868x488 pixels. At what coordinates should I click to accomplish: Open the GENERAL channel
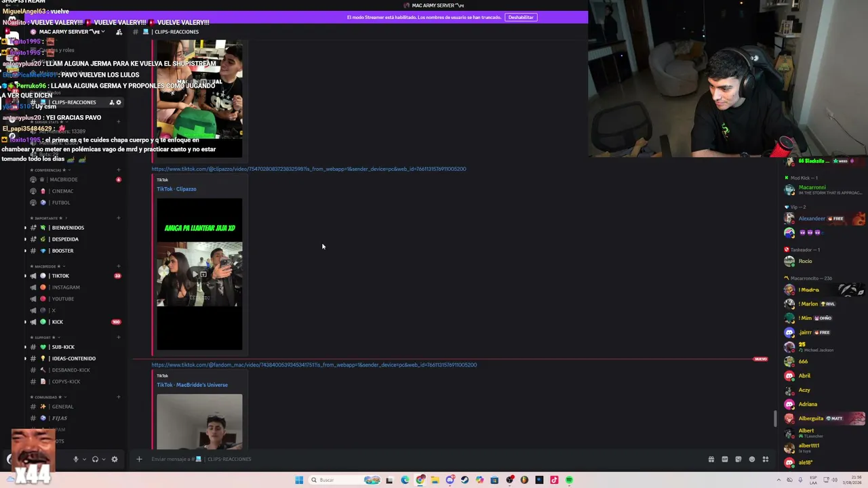62,407
